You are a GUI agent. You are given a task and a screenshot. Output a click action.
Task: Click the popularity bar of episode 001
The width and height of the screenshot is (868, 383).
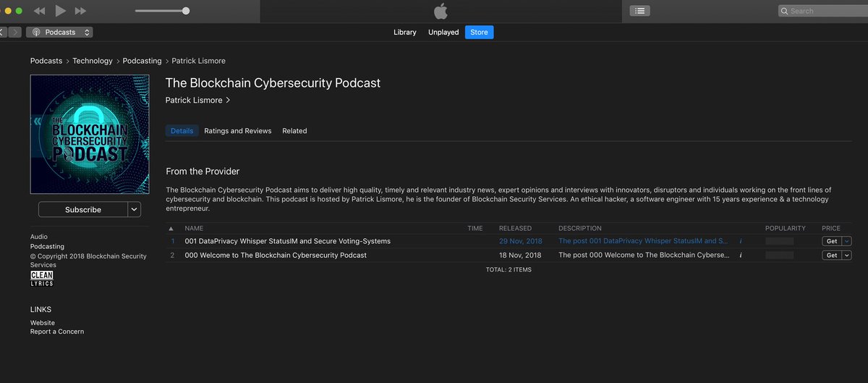(780, 241)
